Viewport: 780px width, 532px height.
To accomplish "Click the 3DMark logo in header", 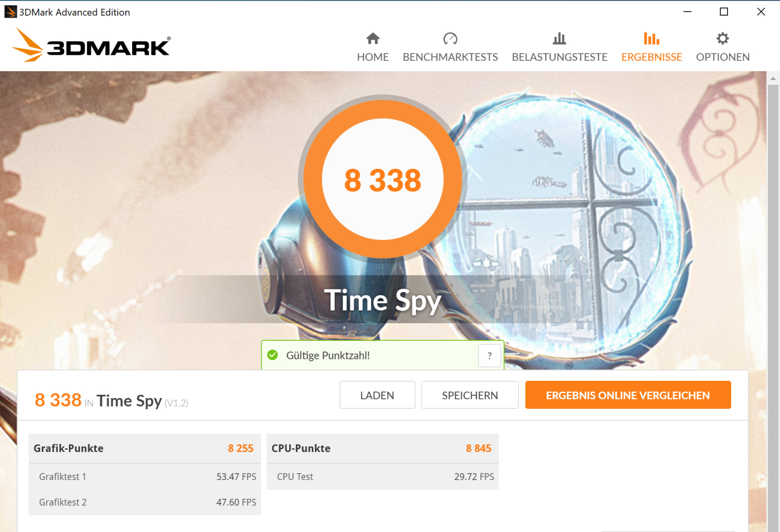I will tap(91, 45).
